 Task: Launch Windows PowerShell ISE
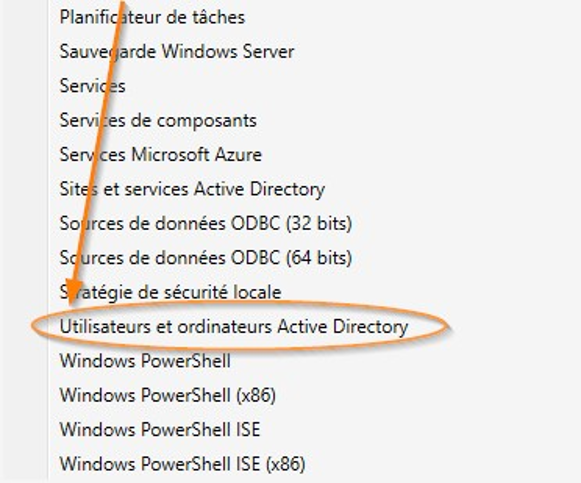coord(160,430)
